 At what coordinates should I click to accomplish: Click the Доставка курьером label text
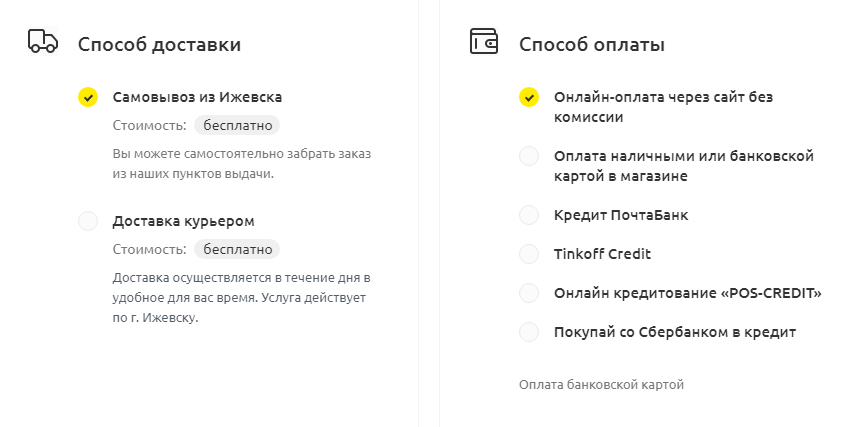click(x=184, y=221)
